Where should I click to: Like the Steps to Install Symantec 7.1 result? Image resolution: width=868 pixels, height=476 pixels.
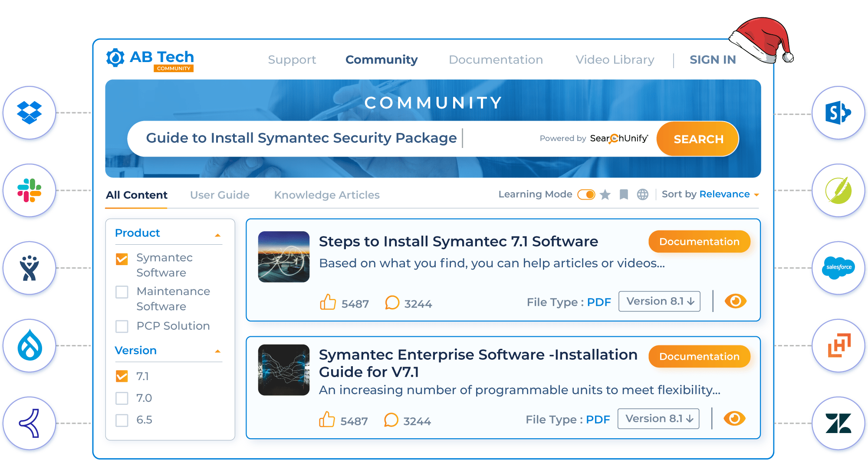[328, 302]
